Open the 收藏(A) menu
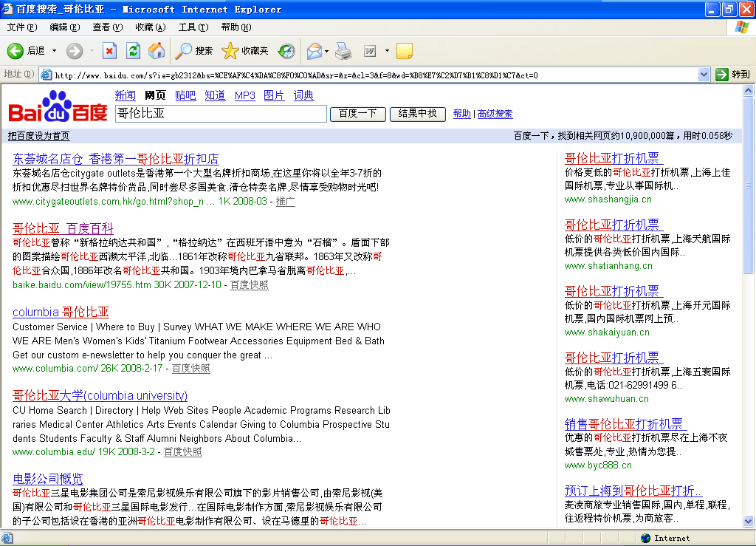The height and width of the screenshot is (546, 756). click(151, 27)
